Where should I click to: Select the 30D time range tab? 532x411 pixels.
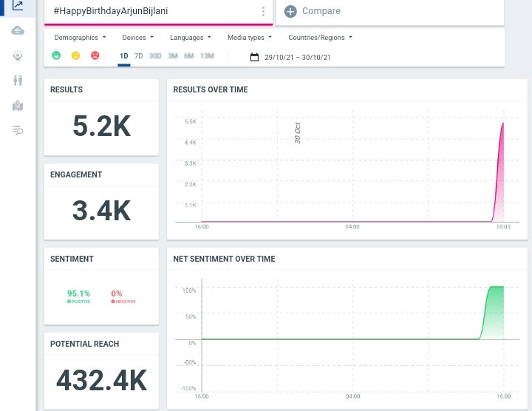tap(155, 56)
